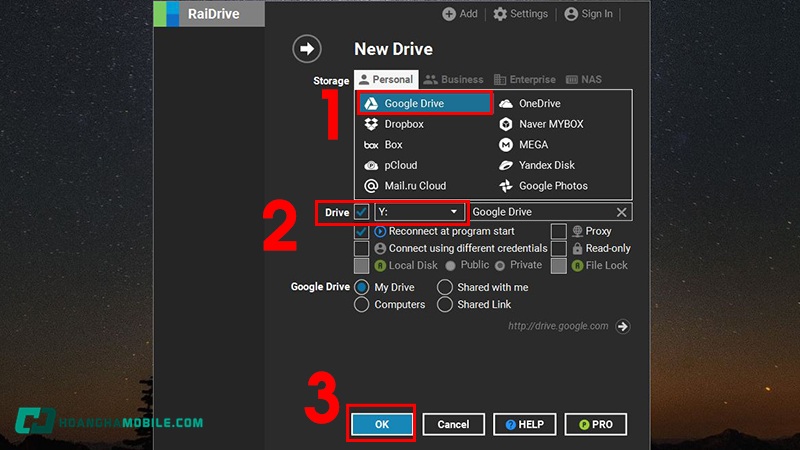The height and width of the screenshot is (450, 800).
Task: Enable the Proxy checkbox
Action: 558,231
